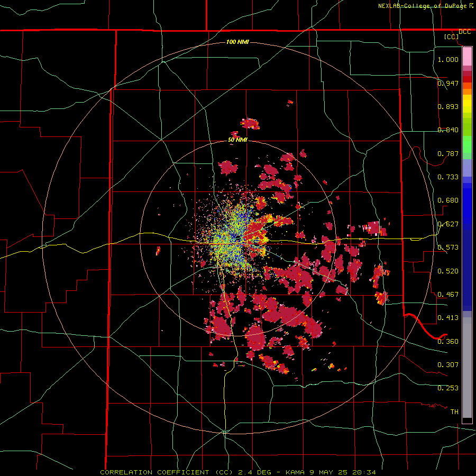Click the 0.840 scale value

(448, 130)
